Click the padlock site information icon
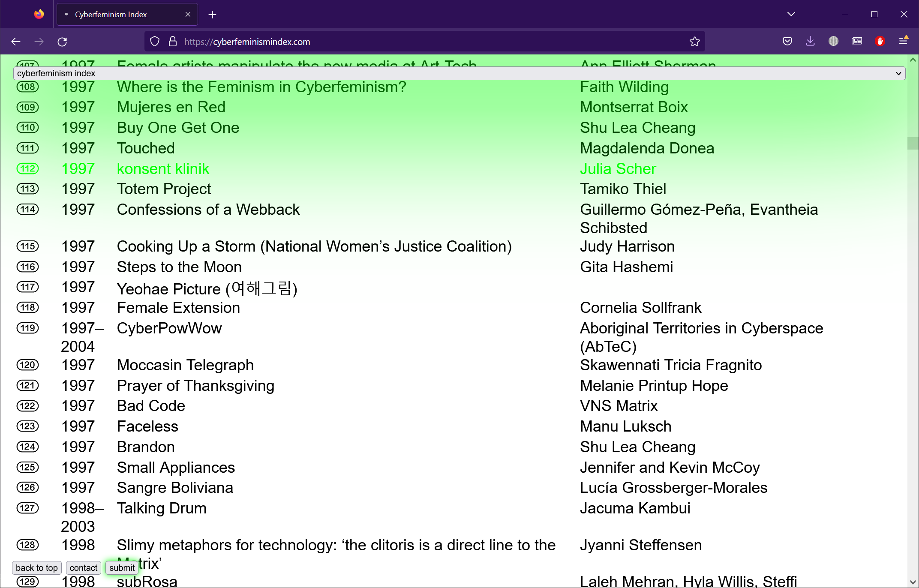 coord(172,42)
